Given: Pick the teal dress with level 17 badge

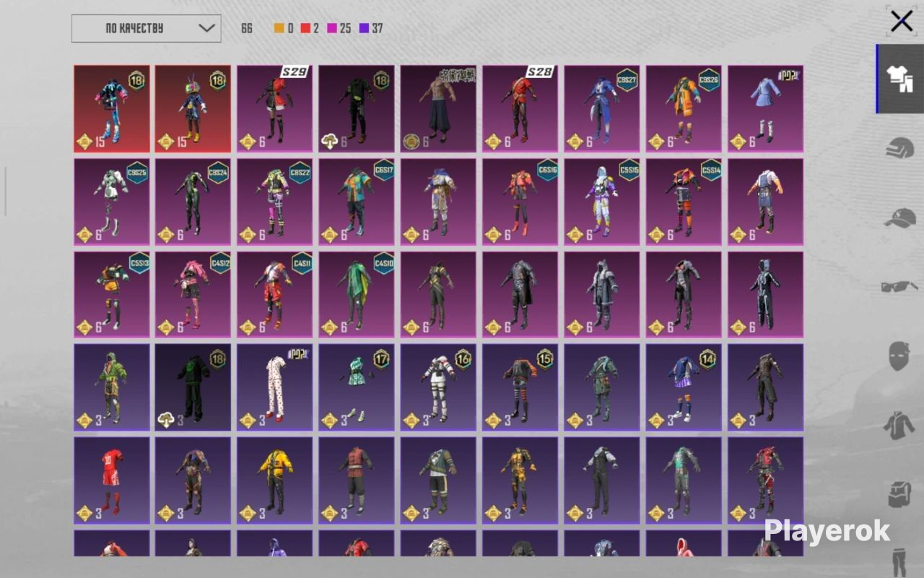Looking at the screenshot, I should 357,387.
